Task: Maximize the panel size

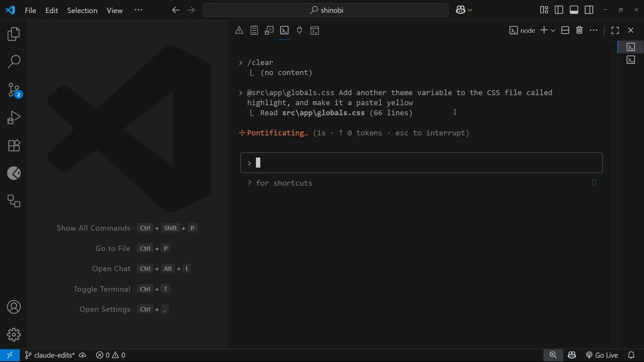Action: pyautogui.click(x=615, y=30)
